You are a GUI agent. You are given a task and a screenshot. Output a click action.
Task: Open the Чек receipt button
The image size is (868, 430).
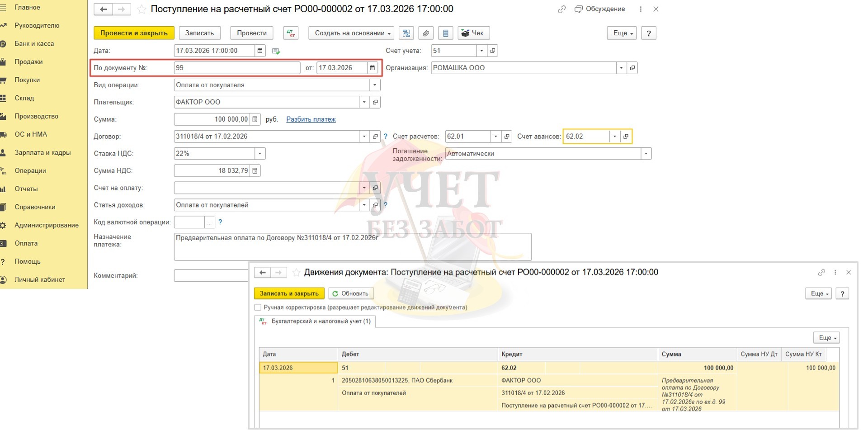point(473,33)
